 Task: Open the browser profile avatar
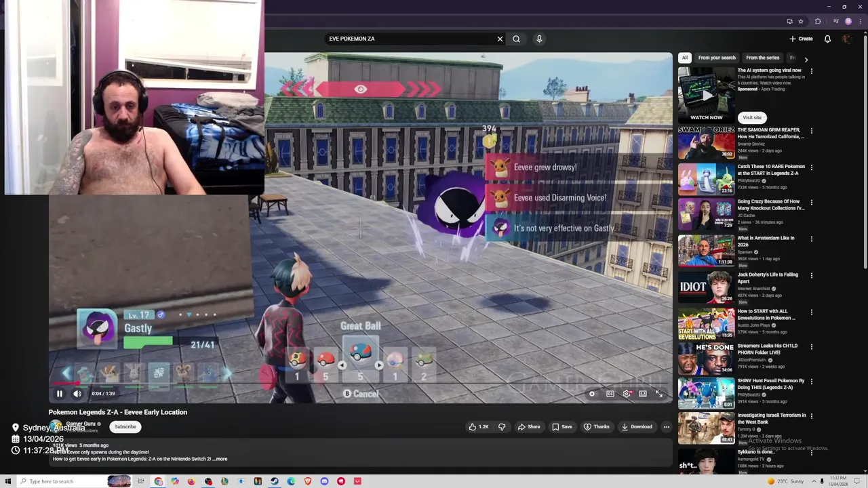(848, 21)
